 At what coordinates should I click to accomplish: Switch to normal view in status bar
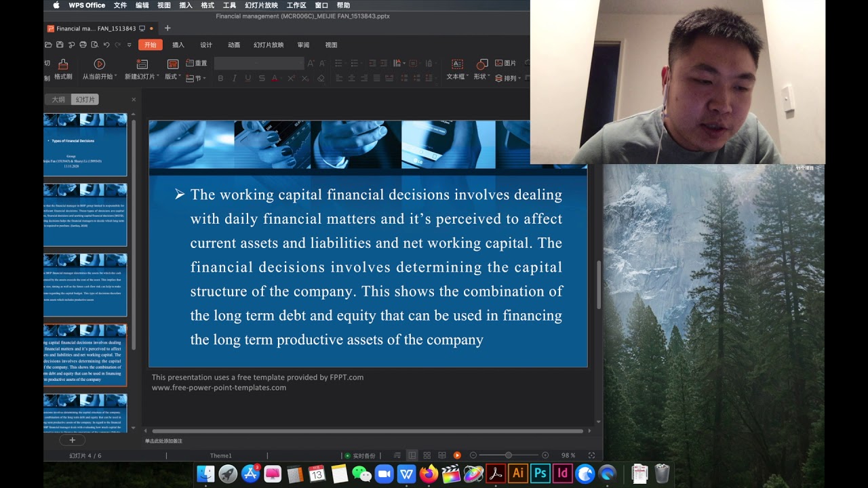pos(412,455)
